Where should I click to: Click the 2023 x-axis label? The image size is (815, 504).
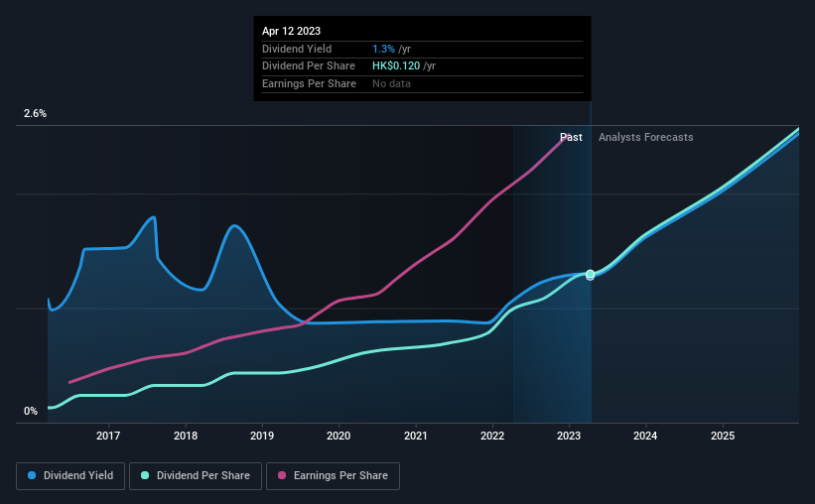(x=569, y=436)
